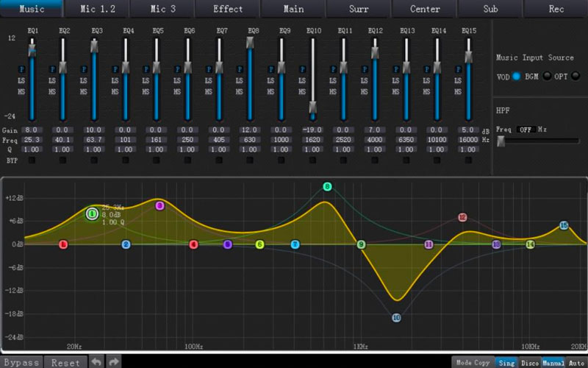
Task: Click the undo arrow icon
Action: [97, 362]
